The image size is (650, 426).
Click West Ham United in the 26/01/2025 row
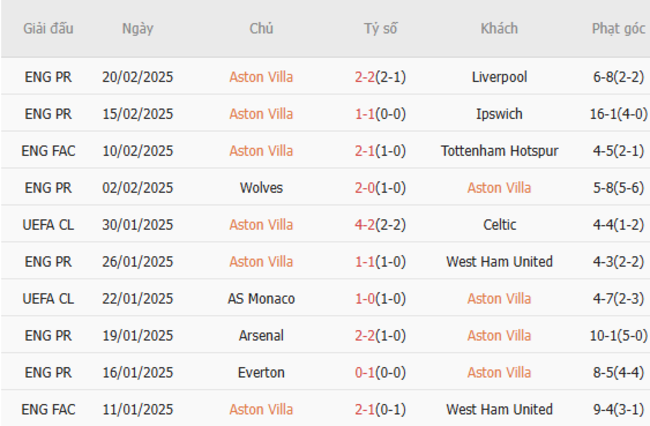click(x=499, y=262)
